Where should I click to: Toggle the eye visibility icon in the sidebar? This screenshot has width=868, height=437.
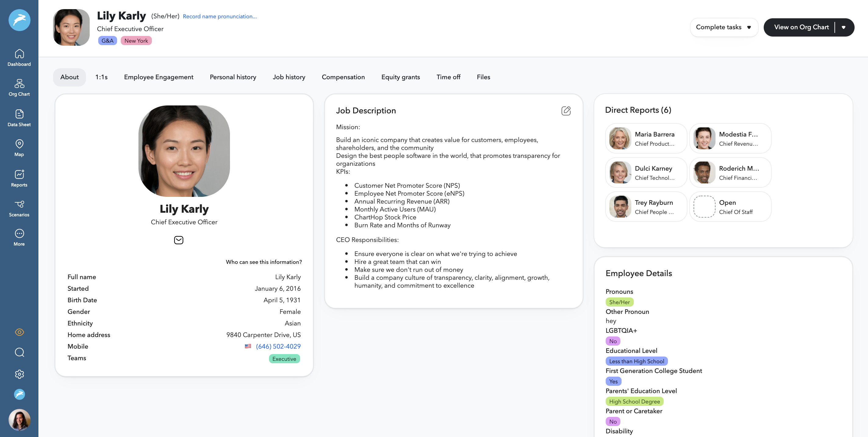[x=20, y=332]
